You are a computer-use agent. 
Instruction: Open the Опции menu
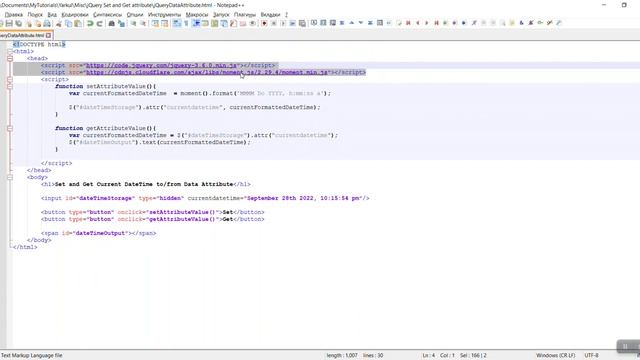click(135, 14)
